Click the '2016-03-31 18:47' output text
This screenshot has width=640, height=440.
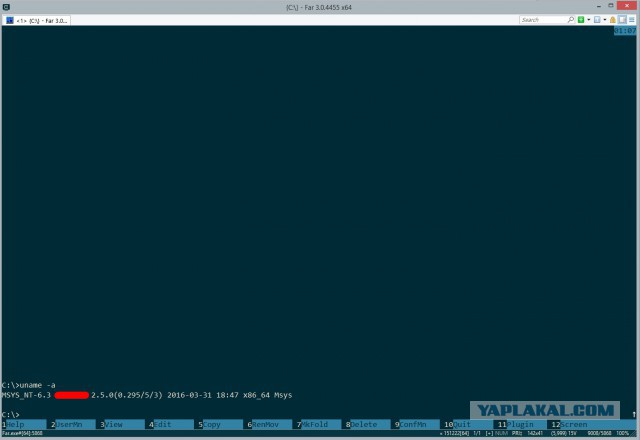[x=203, y=395]
